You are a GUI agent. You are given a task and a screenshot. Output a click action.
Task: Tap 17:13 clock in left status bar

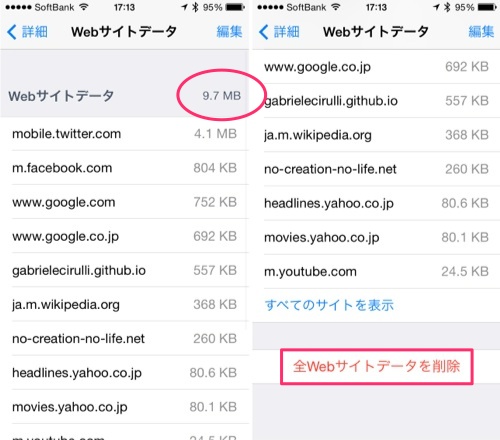click(x=124, y=7)
